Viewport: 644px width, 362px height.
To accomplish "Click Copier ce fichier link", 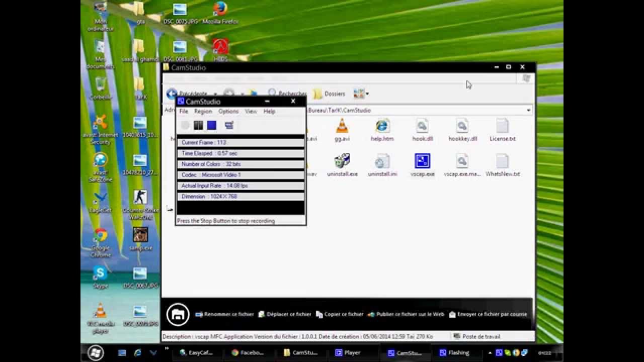I will [340, 314].
